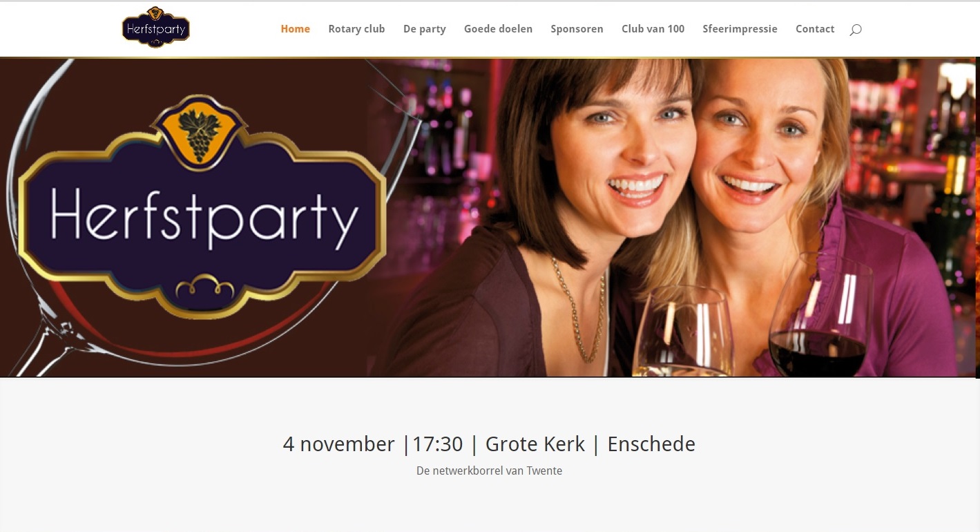Click the red wine glass in photo
The width and height of the screenshot is (980, 532).
click(x=820, y=314)
